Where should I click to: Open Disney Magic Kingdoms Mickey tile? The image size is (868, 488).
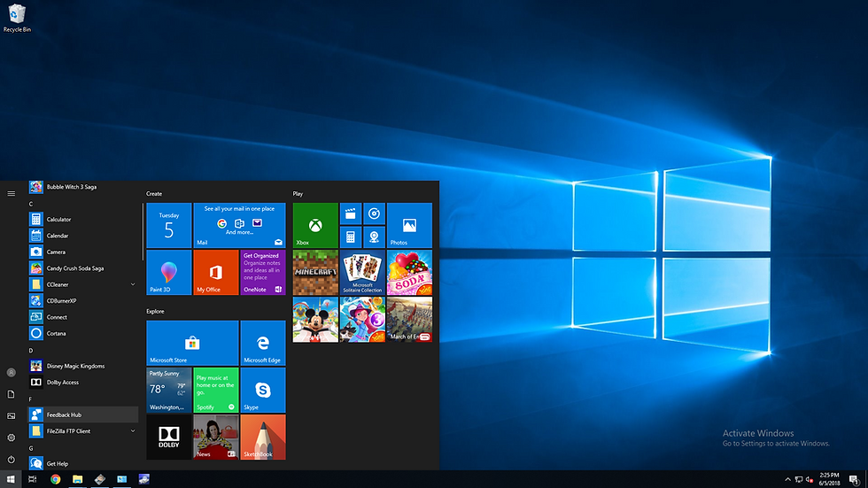[315, 319]
